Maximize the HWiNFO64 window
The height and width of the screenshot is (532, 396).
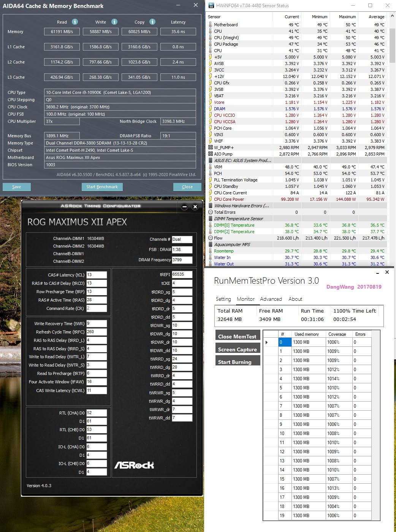[370, 5]
